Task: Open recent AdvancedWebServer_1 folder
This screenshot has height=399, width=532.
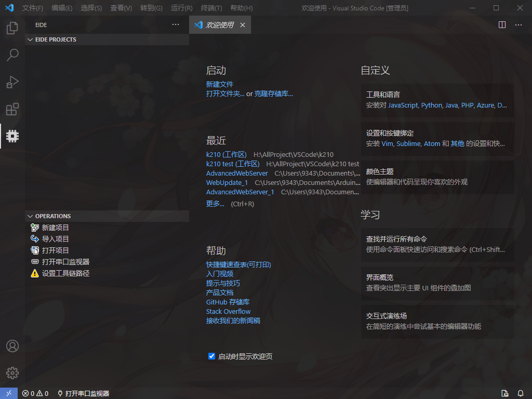Action: (x=240, y=192)
